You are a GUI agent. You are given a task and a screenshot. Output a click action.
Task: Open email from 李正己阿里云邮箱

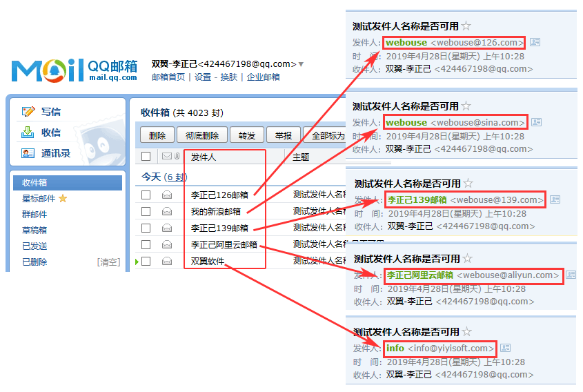[x=224, y=245]
